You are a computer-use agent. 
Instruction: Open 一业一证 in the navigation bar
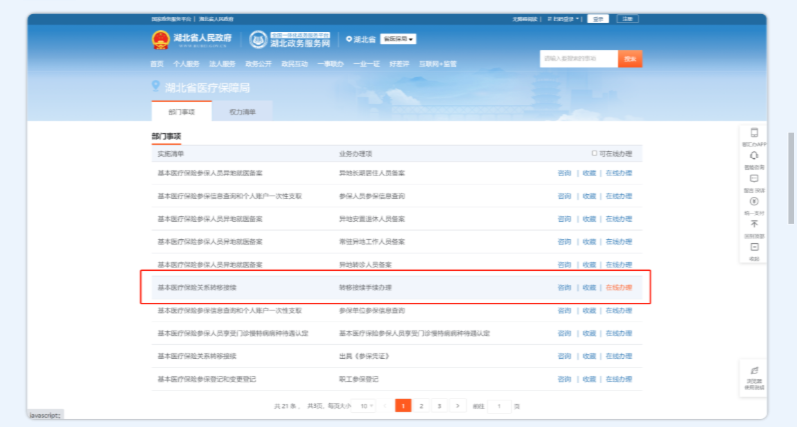[x=366, y=64]
